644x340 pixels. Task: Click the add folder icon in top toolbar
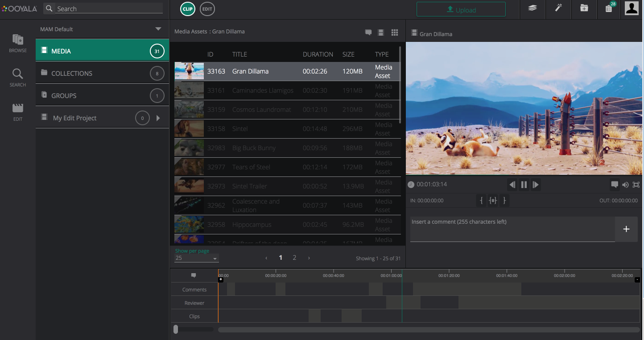tap(584, 8)
